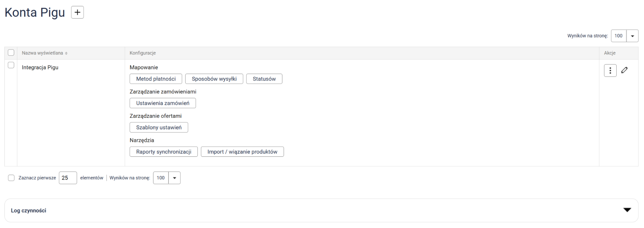
Task: Click the pencil edit icon
Action: [x=624, y=70]
